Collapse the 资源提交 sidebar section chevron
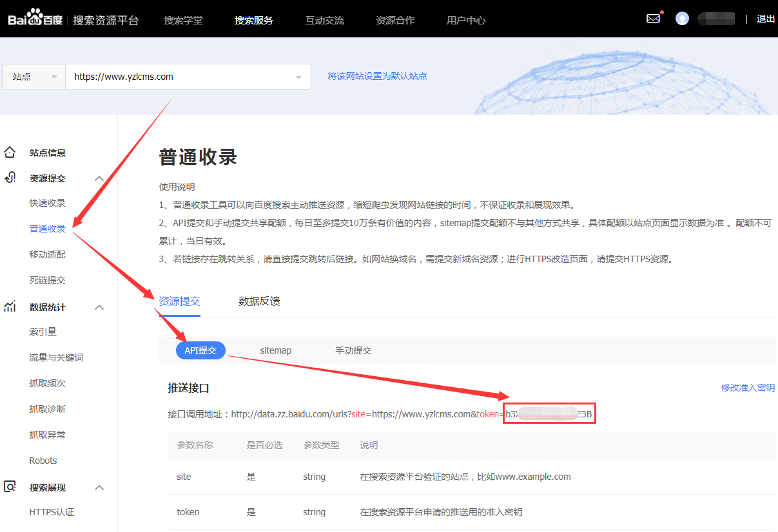This screenshot has width=778, height=532. (99, 178)
